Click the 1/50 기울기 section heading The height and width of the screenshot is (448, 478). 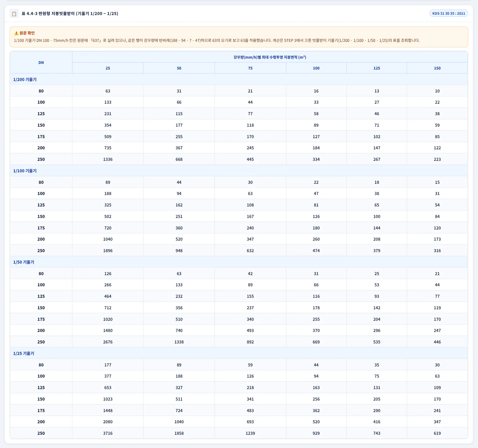click(24, 262)
